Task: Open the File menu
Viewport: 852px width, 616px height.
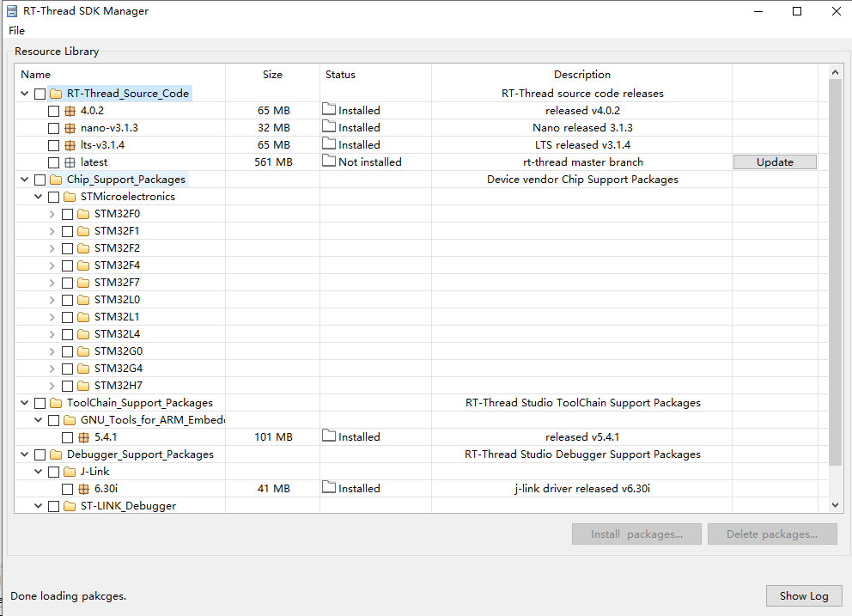Action: pyautogui.click(x=16, y=31)
